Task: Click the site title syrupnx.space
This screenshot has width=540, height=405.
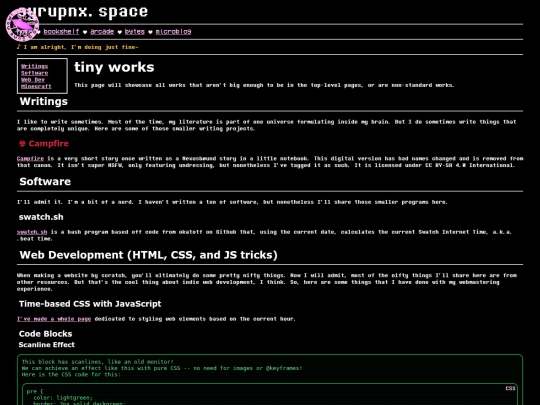Action: click(x=83, y=11)
